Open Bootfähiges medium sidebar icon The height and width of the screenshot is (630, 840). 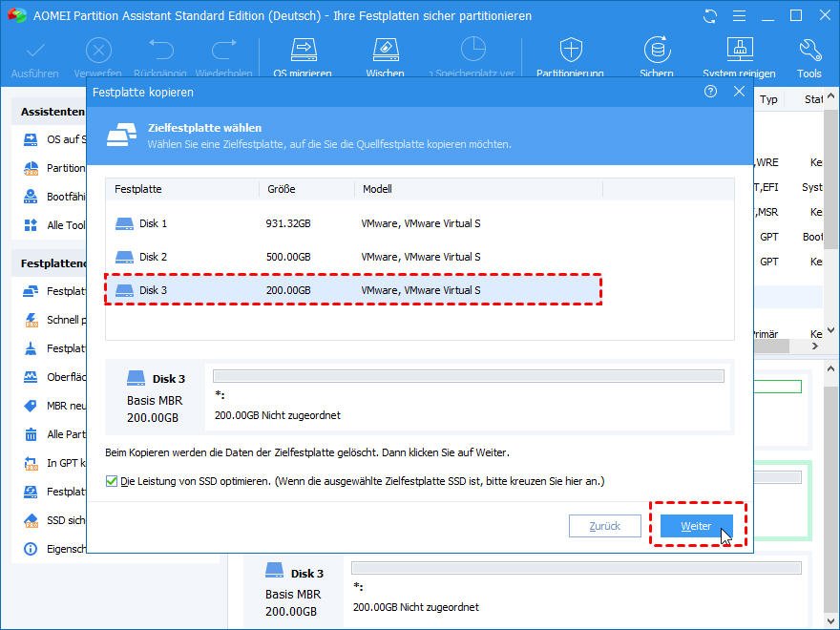(31, 197)
